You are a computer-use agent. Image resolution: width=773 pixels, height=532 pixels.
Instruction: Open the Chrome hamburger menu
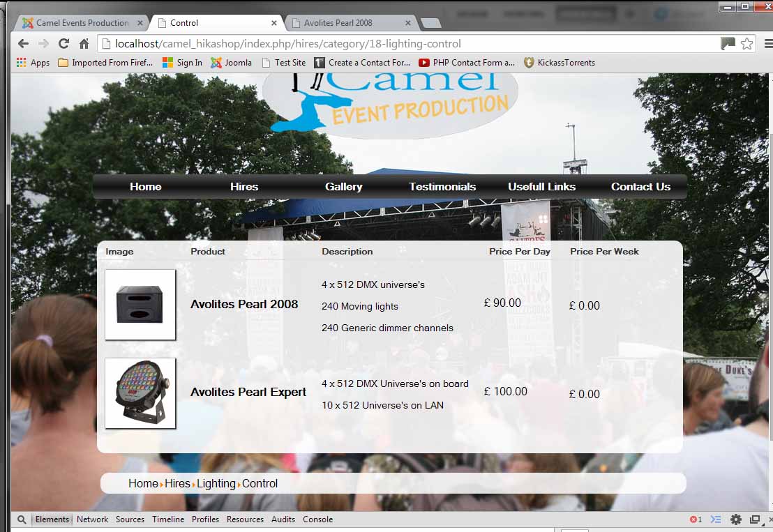(x=767, y=43)
